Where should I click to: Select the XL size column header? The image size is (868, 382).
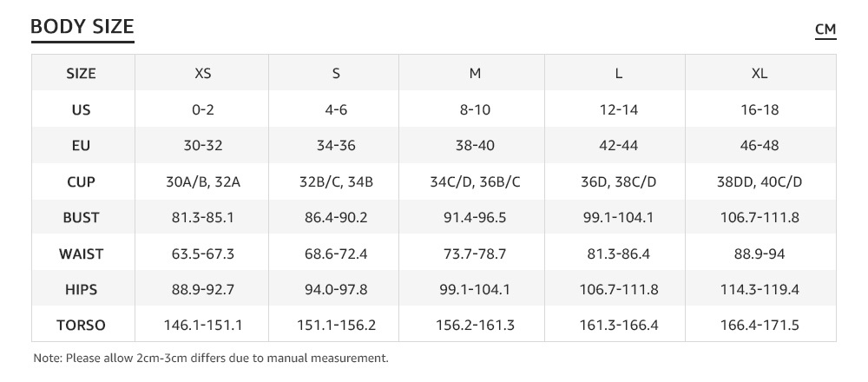(x=759, y=74)
